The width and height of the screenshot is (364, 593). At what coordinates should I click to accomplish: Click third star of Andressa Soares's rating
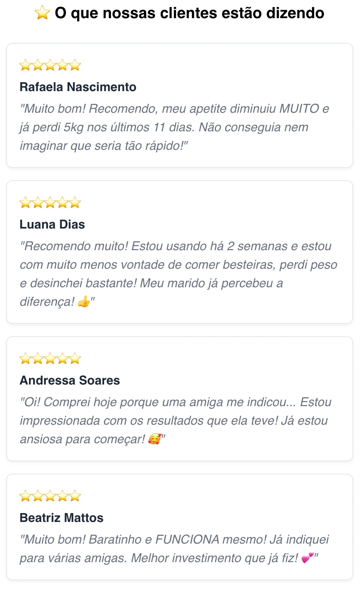pyautogui.click(x=50, y=359)
